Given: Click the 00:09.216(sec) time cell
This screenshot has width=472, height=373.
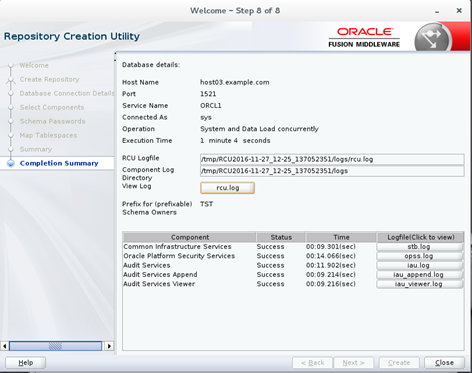Looking at the screenshot, I should (x=331, y=284).
